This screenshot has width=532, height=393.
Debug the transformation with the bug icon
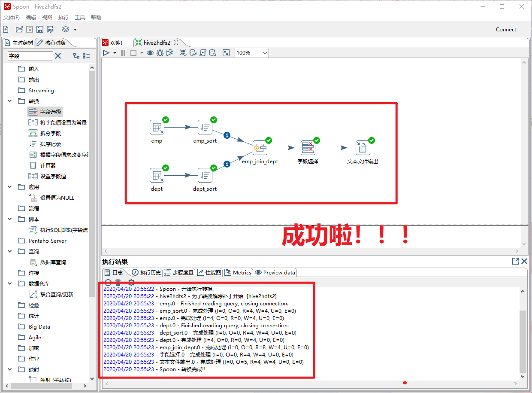pos(160,53)
